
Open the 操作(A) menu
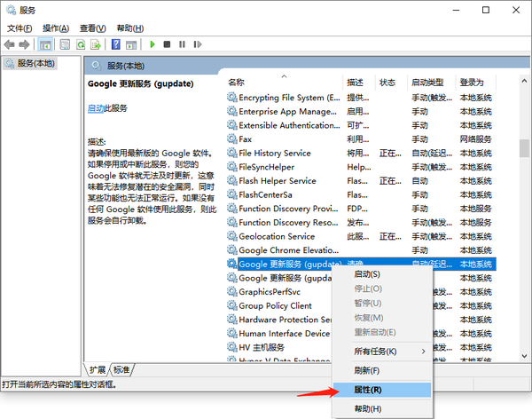56,28
